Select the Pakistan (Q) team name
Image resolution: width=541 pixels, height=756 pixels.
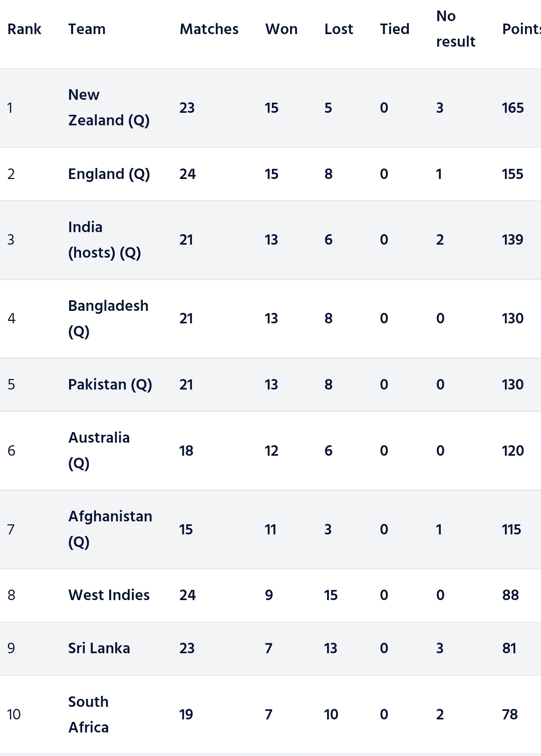[110, 385]
